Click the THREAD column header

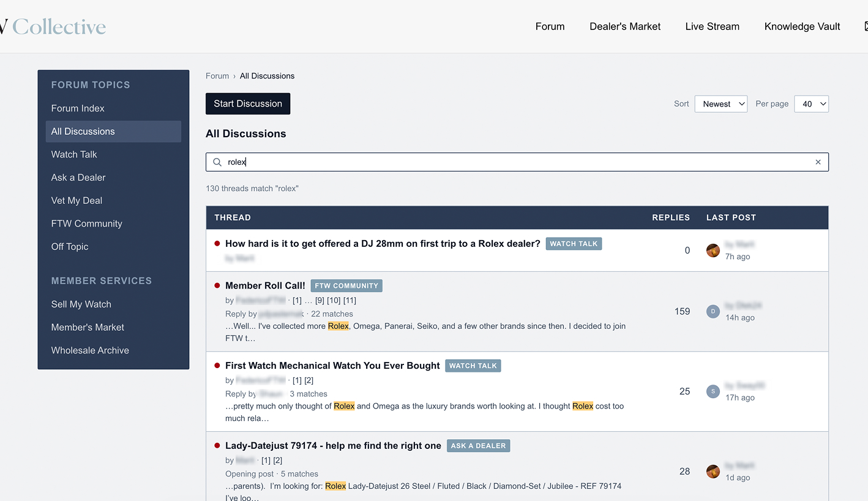pyautogui.click(x=233, y=217)
